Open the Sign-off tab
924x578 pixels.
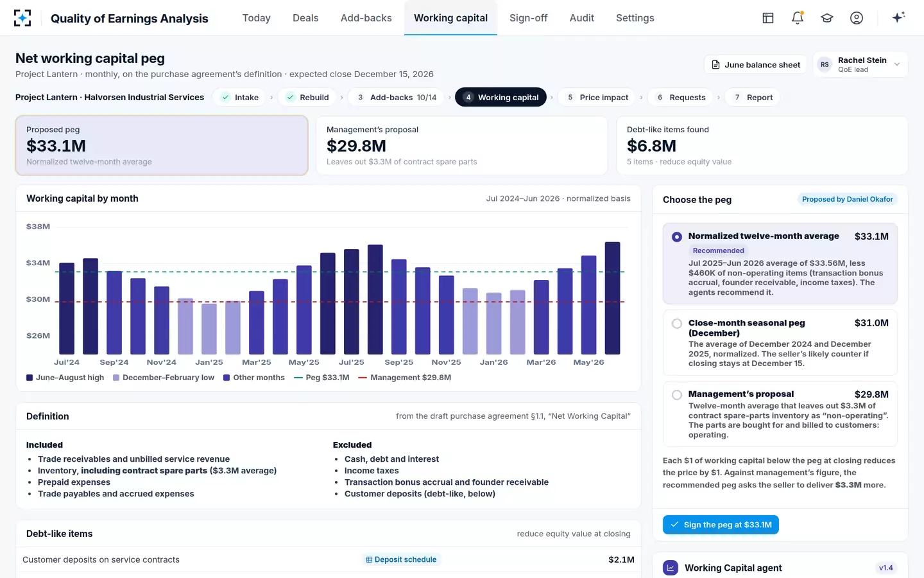pos(529,18)
